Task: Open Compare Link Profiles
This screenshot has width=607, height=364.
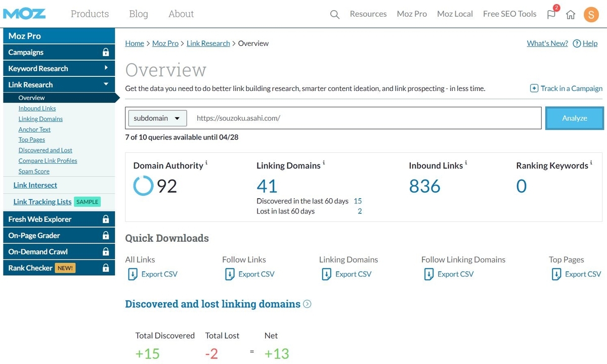Action: [x=48, y=161]
